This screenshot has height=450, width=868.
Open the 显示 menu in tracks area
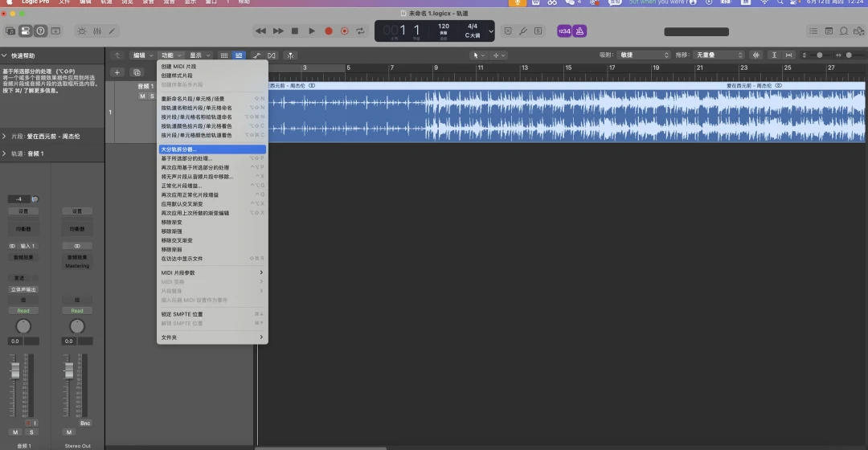(199, 55)
